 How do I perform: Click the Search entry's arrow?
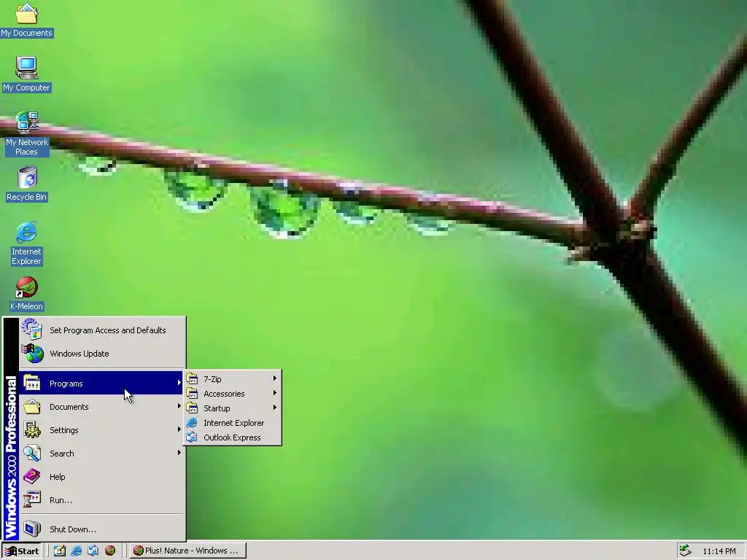(x=179, y=453)
